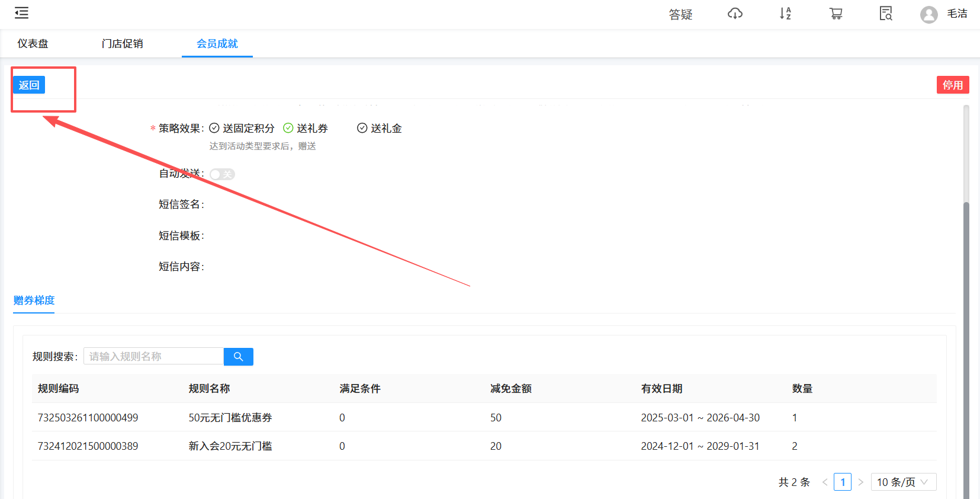Click the 规则名称 column header

(209, 389)
